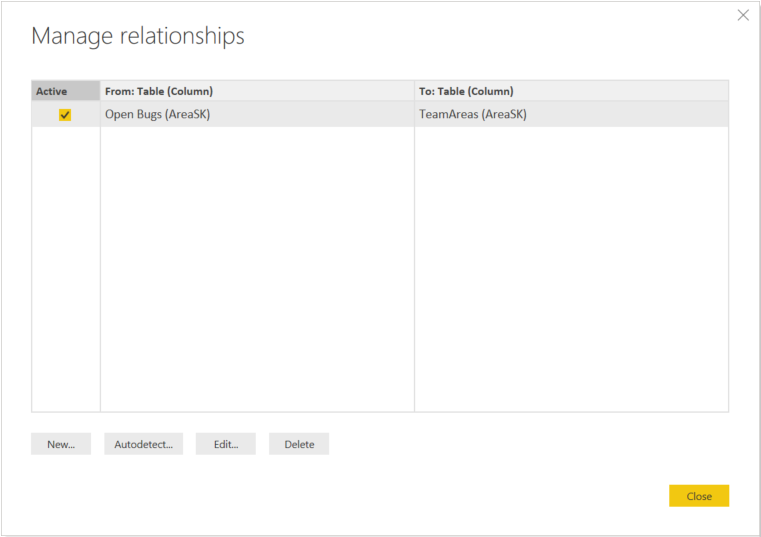Dismiss the dialog using the X icon

click(x=743, y=15)
